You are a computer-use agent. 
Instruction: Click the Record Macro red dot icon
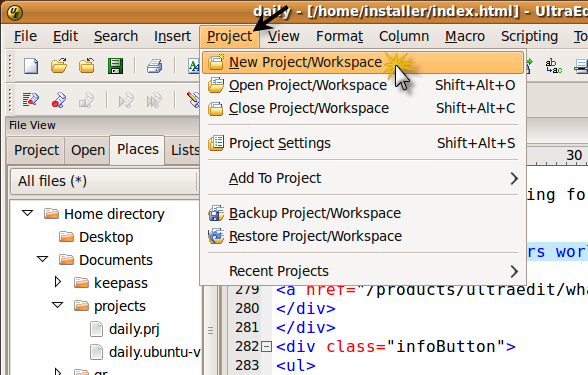[x=59, y=100]
